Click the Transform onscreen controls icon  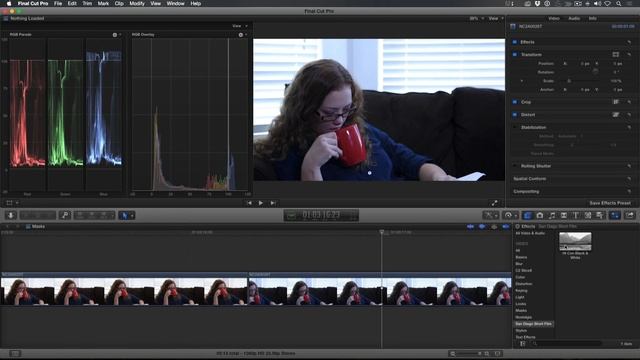click(x=616, y=54)
